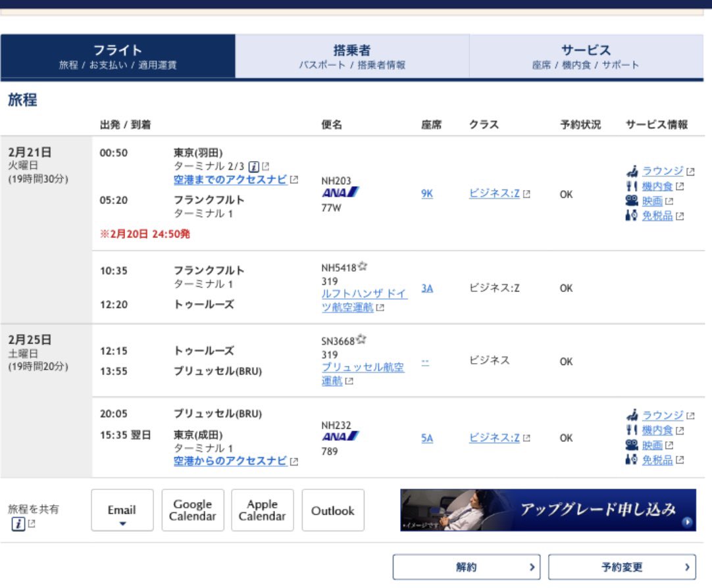Click the unassigned seat link for SN3668
Screen dimensions: 712x588
(425, 362)
